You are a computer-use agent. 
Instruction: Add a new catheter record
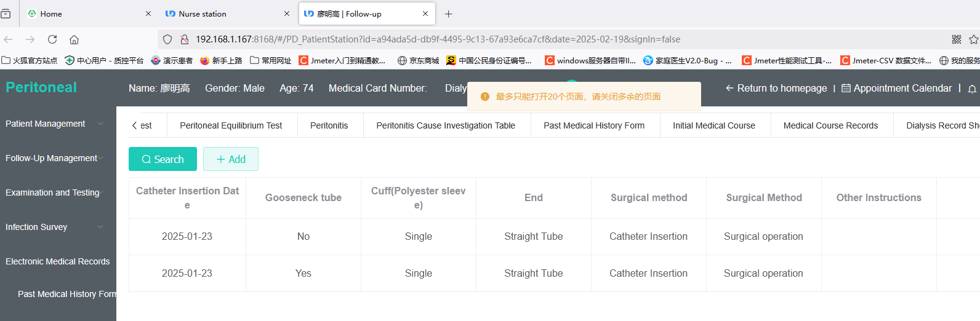coord(231,159)
